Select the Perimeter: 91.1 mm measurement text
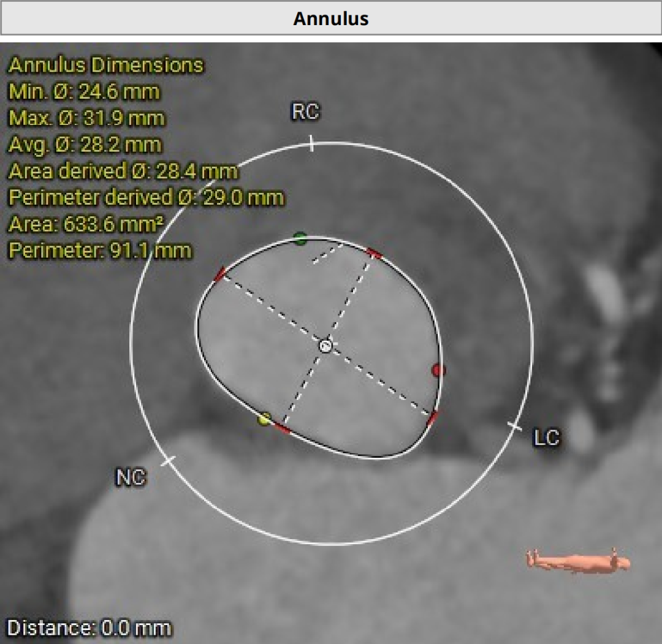The width and height of the screenshot is (662, 644). click(x=100, y=251)
